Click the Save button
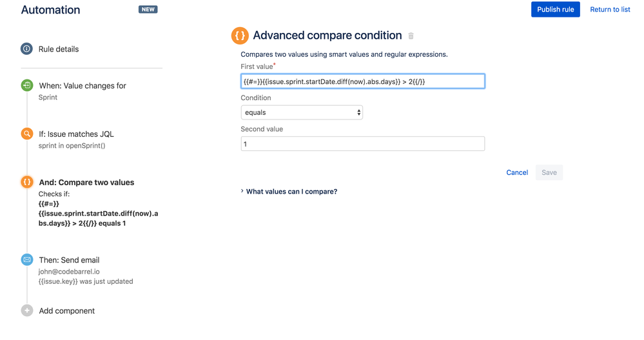The height and width of the screenshot is (340, 644). tap(549, 172)
